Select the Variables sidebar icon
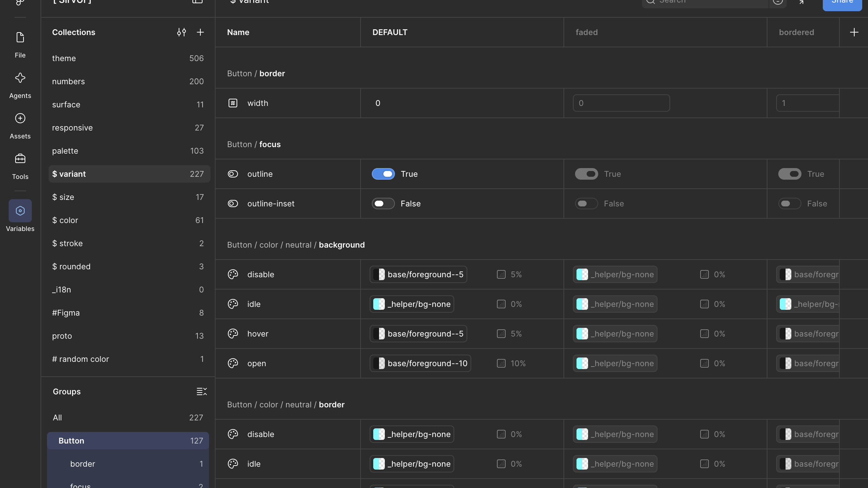 (20, 211)
